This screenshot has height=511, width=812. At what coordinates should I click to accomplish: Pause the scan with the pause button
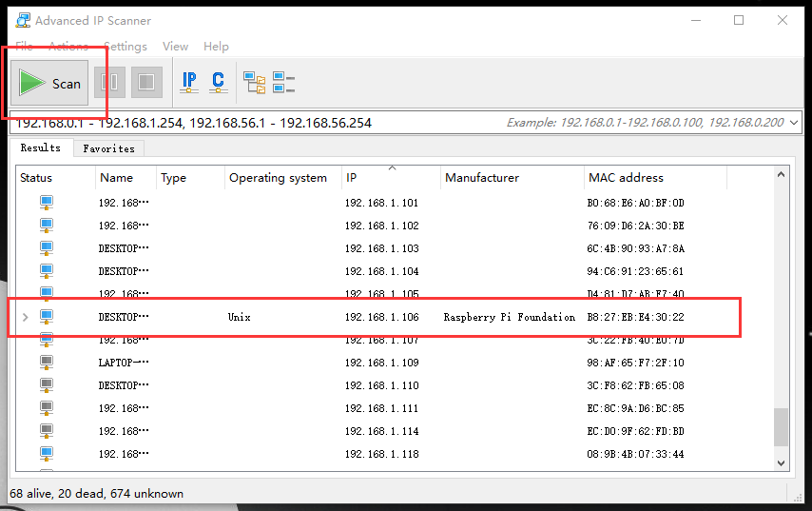(x=109, y=82)
